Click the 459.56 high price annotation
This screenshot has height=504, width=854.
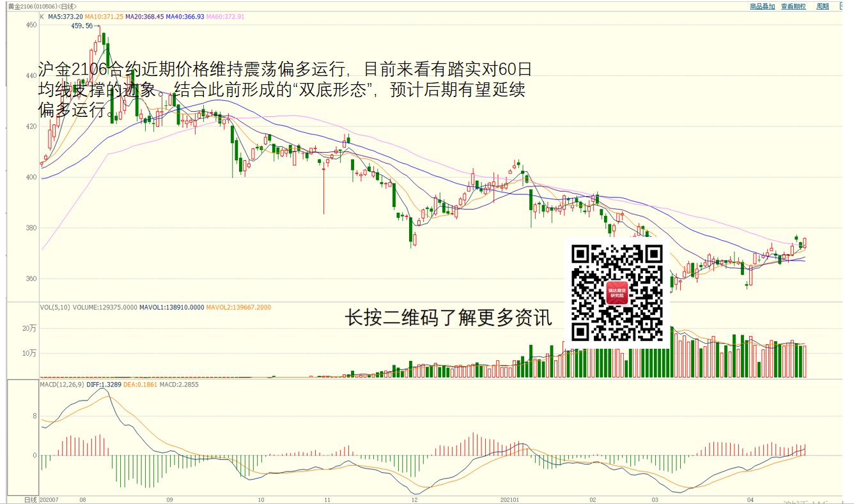[82, 26]
